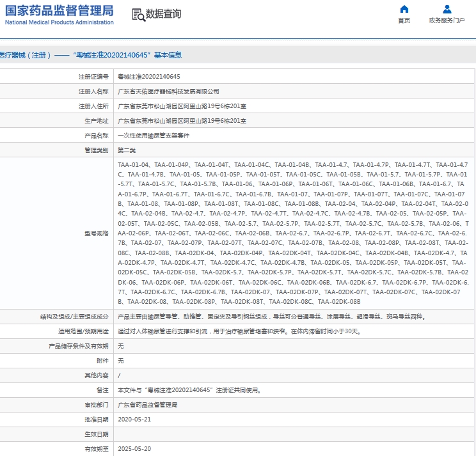Open the 政务服务门户 link text
The image size is (476, 456).
pyautogui.click(x=447, y=20)
